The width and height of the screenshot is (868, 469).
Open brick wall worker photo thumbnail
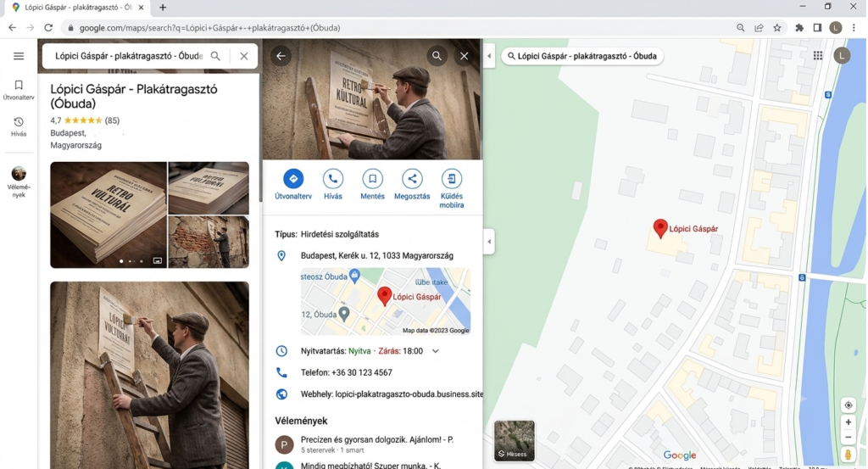click(x=209, y=242)
